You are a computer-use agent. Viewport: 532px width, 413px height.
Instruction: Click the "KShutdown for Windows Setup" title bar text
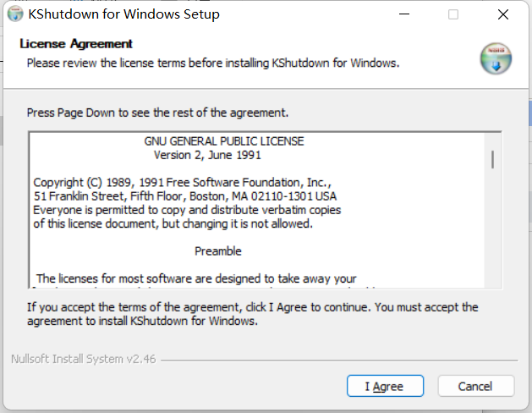click(123, 14)
